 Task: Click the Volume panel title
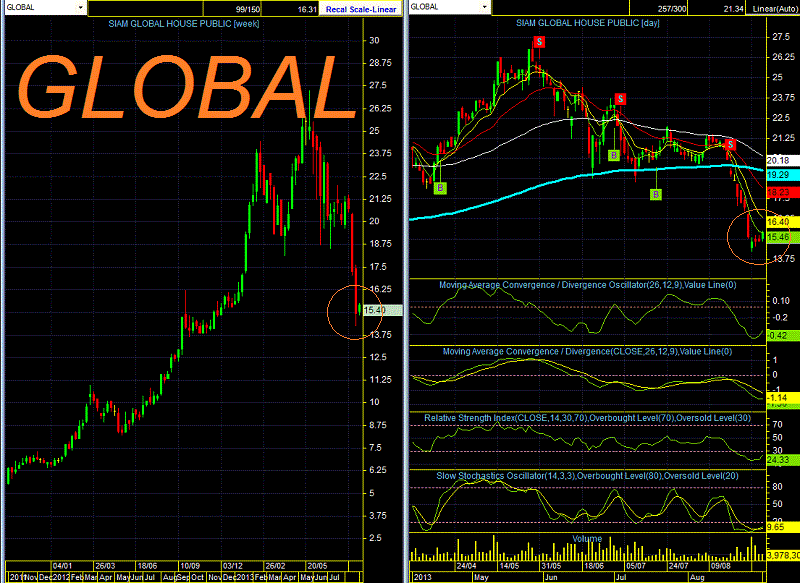point(587,539)
